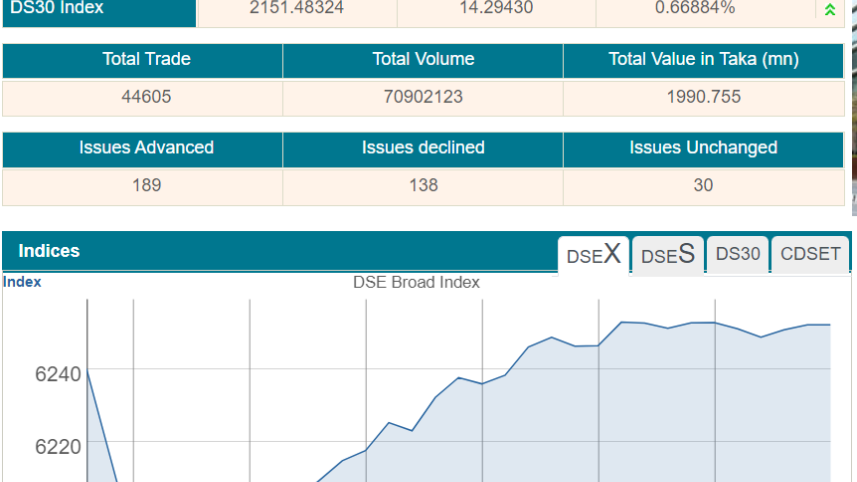Viewport: 857px width, 482px height.
Task: Click the Issues declined header
Action: 423,148
